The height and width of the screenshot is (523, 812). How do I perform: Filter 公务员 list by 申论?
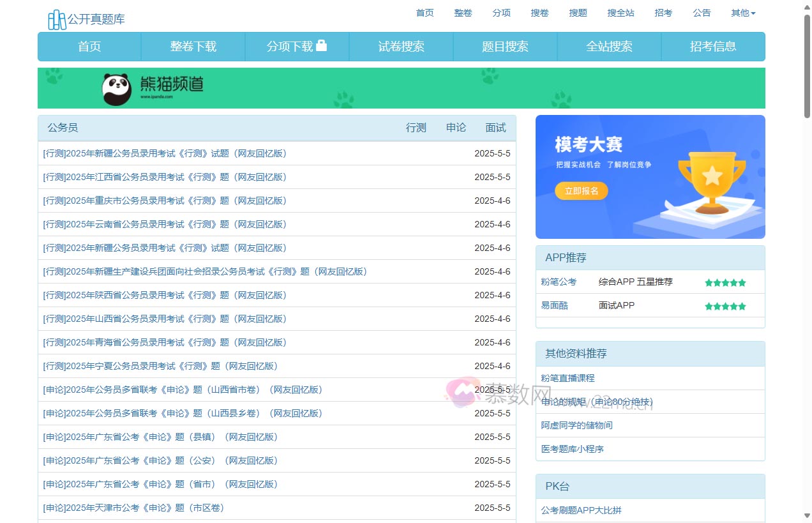pyautogui.click(x=456, y=128)
